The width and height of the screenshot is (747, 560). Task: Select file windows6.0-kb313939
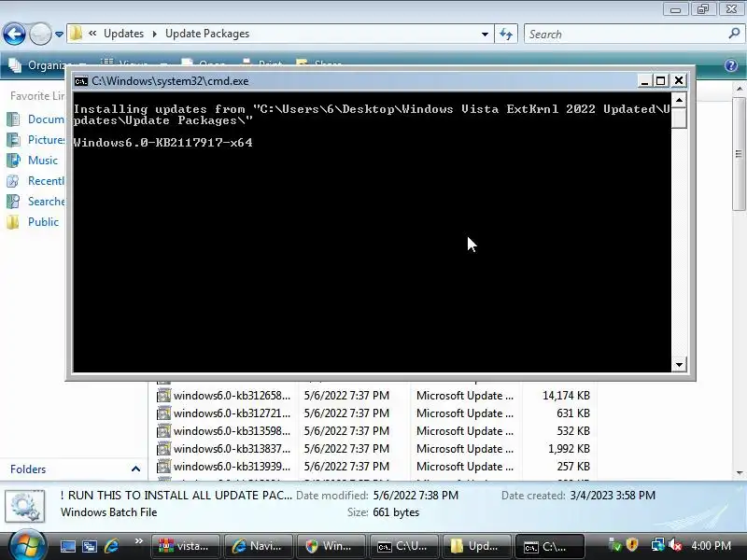[232, 466]
